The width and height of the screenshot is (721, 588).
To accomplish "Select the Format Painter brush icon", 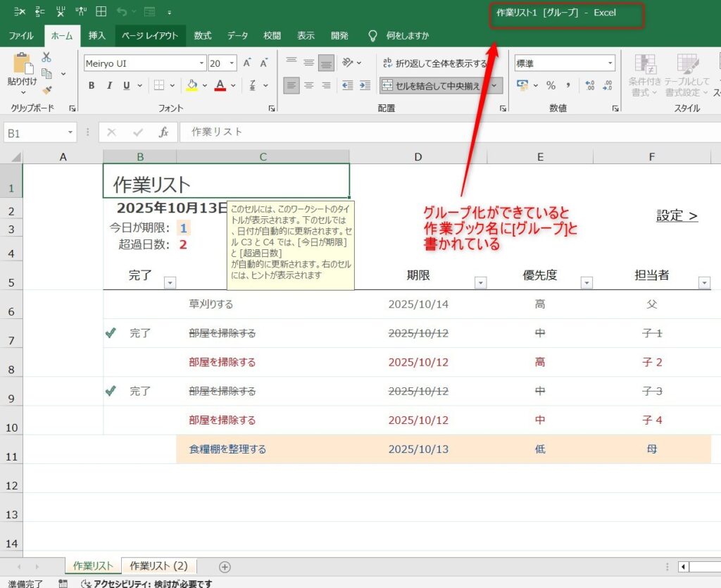I will coord(46,89).
